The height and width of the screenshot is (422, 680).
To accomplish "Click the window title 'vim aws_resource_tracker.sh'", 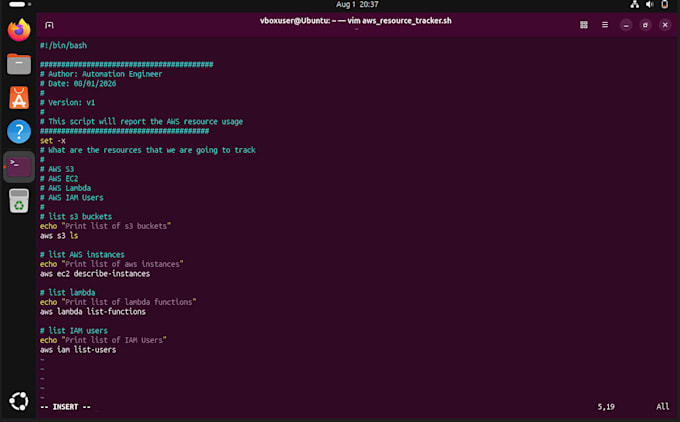I will tap(399, 21).
